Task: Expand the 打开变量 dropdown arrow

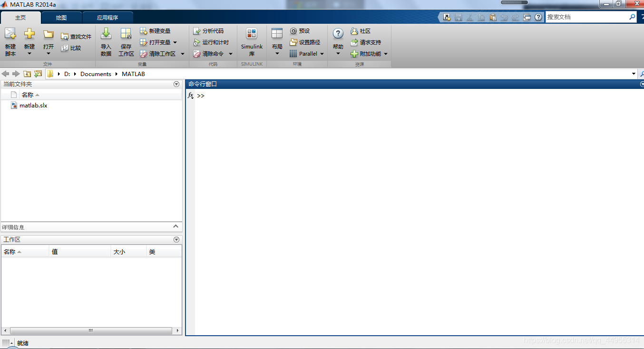Action: 175,42
